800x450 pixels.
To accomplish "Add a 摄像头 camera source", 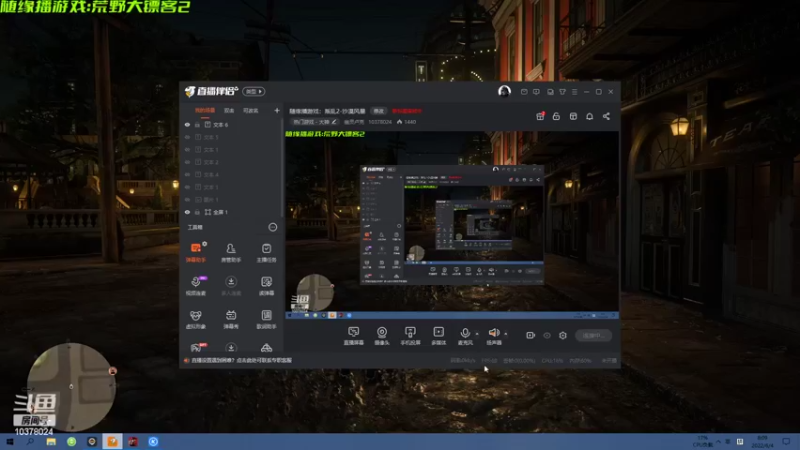I will (382, 336).
